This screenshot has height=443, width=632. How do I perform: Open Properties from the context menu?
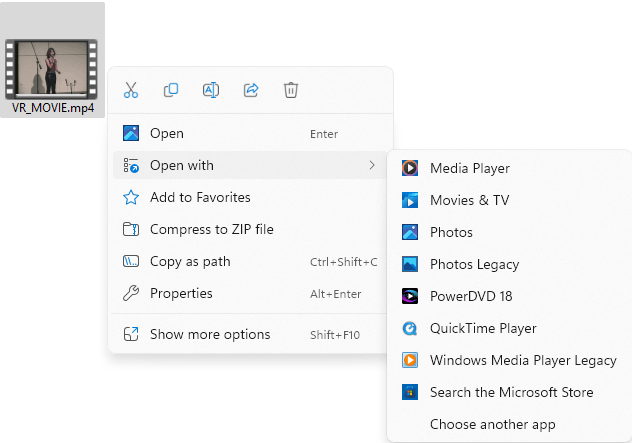point(250,293)
